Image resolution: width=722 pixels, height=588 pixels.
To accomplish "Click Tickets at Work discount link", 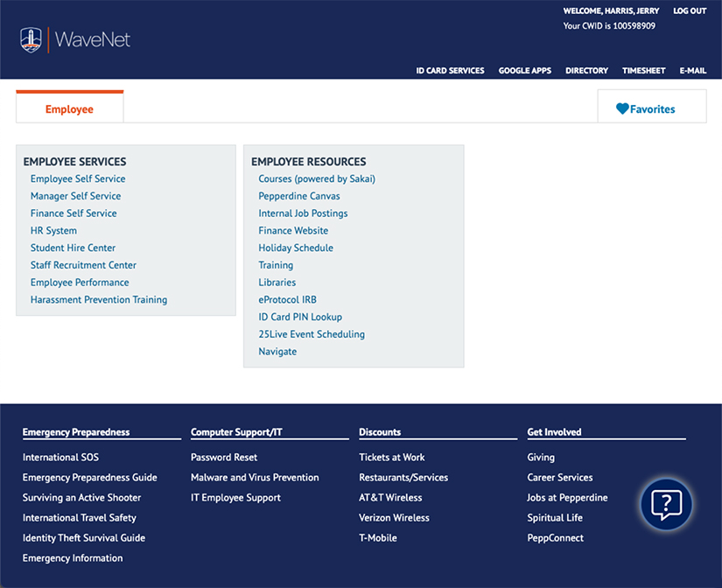I will point(392,458).
